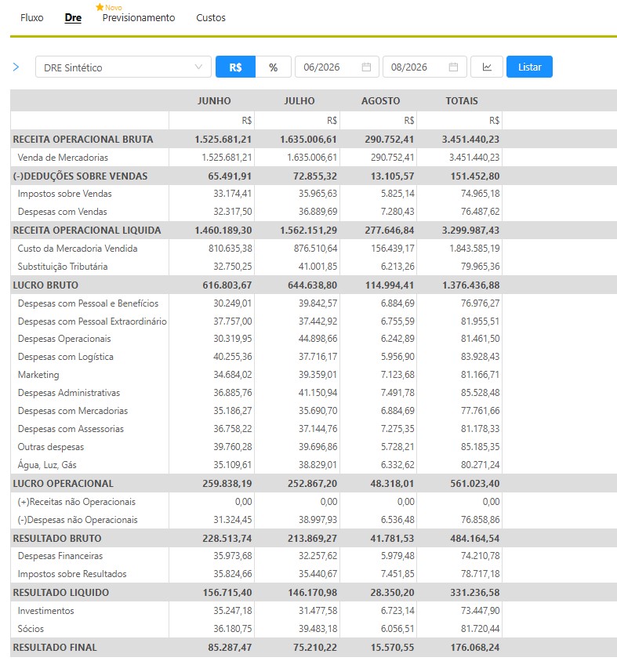617x672 pixels.
Task: Select the RECEITA OPERACIONAL BRUTA row label
Action: click(x=83, y=140)
